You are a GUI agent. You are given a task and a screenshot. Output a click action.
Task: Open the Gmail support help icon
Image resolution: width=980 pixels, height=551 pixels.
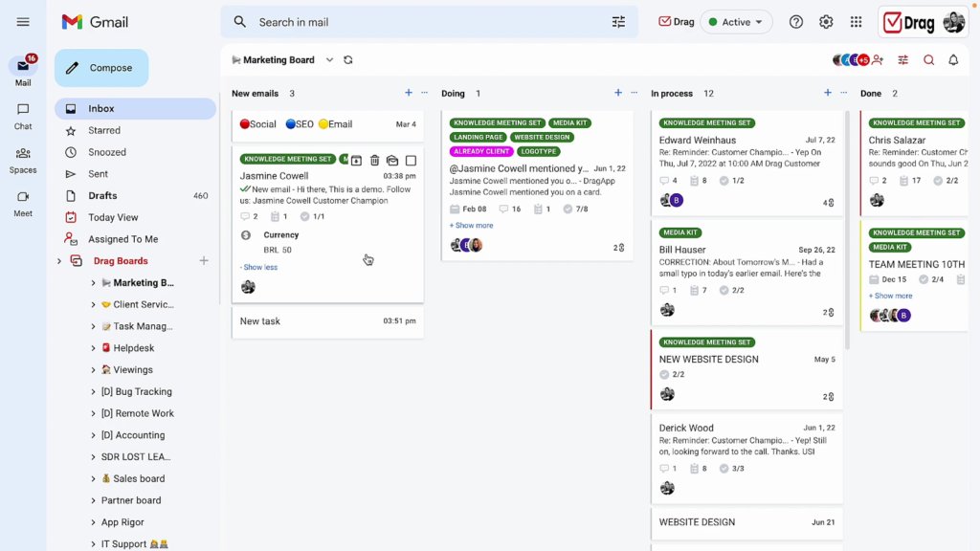(795, 22)
